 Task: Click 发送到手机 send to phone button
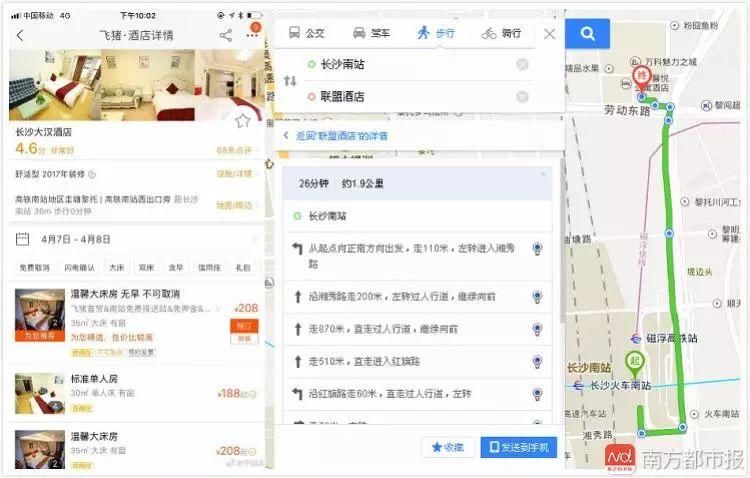tap(517, 447)
